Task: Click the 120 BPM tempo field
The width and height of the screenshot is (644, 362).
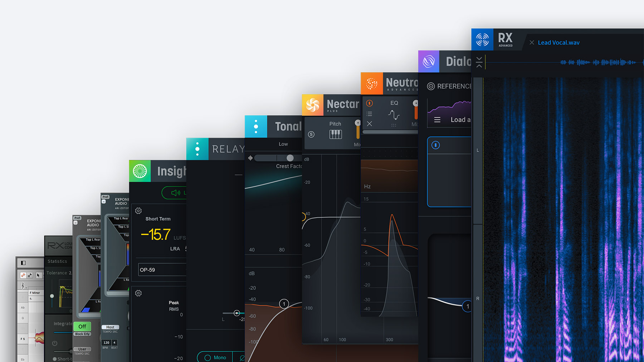Action: click(x=106, y=342)
